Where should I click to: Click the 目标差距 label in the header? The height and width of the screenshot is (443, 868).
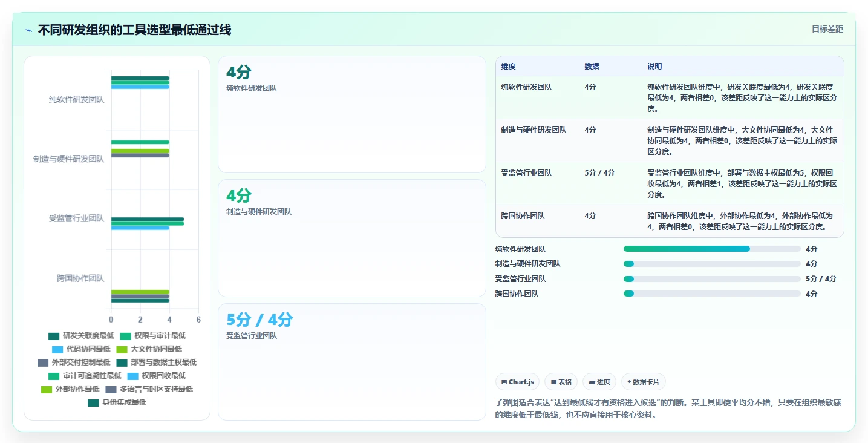pyautogui.click(x=827, y=29)
